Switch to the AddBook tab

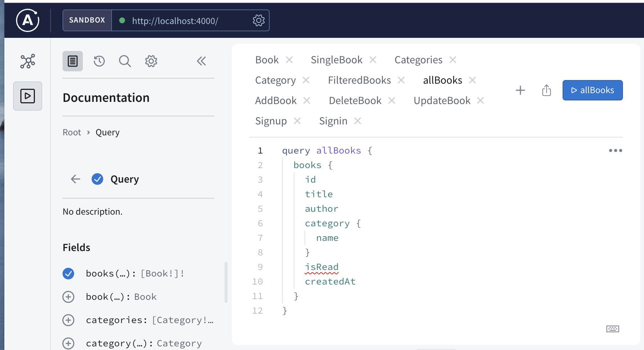pos(276,100)
